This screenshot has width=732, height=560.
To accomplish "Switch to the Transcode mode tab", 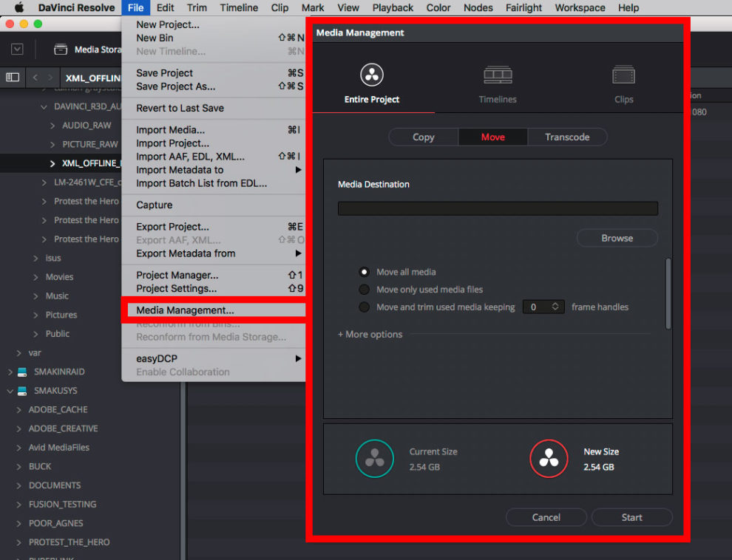I will (x=567, y=137).
